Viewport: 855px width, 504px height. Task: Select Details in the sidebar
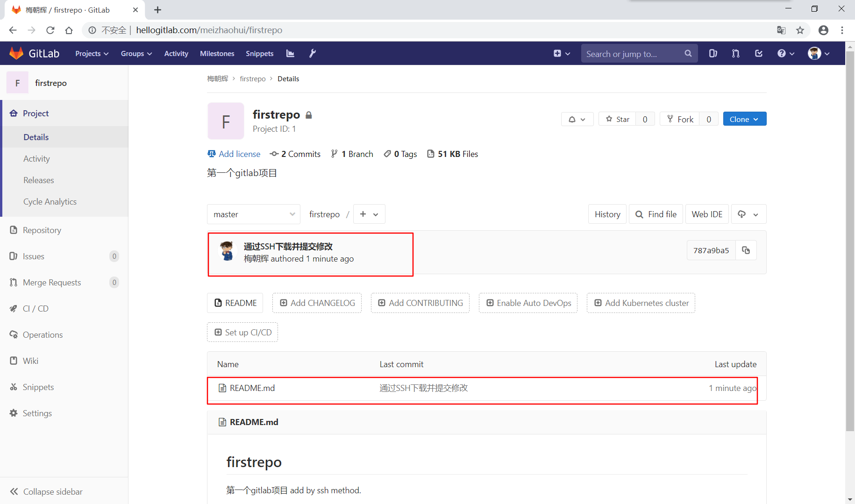coord(65,137)
